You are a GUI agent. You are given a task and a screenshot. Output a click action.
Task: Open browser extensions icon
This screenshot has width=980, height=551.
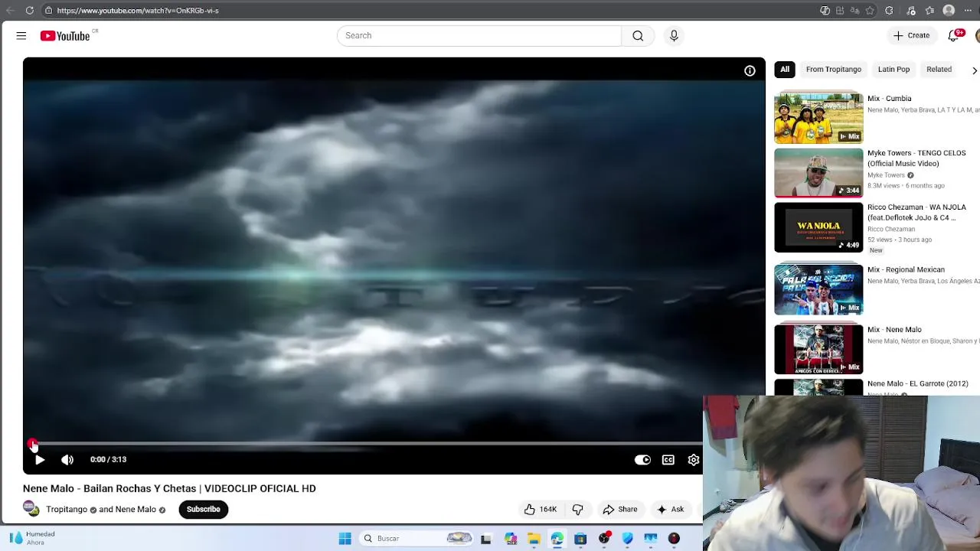click(x=889, y=11)
